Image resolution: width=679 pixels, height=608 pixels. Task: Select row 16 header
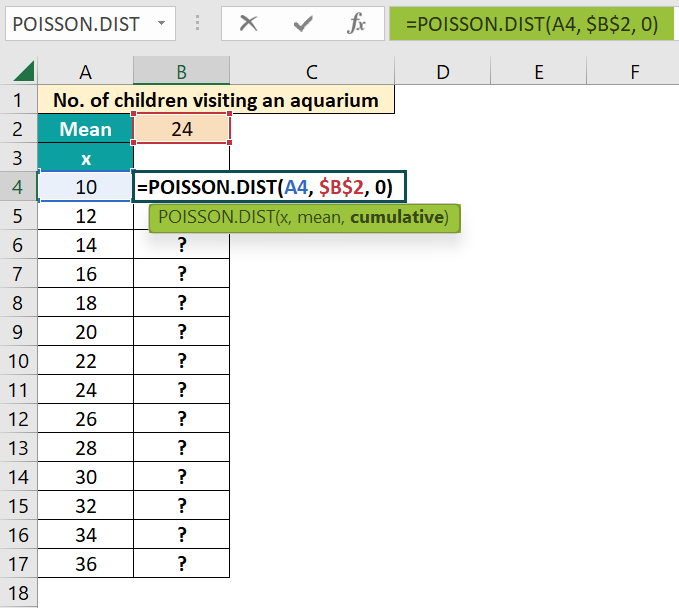[x=18, y=535]
